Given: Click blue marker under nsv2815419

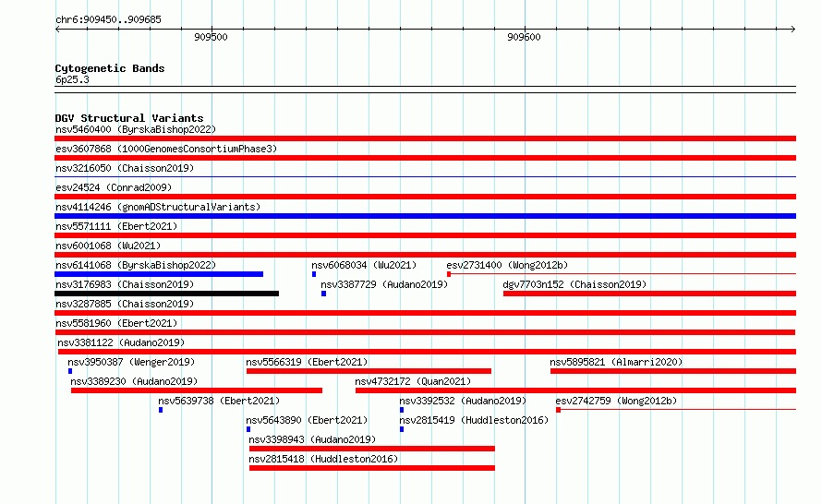Looking at the screenshot, I should point(402,429).
